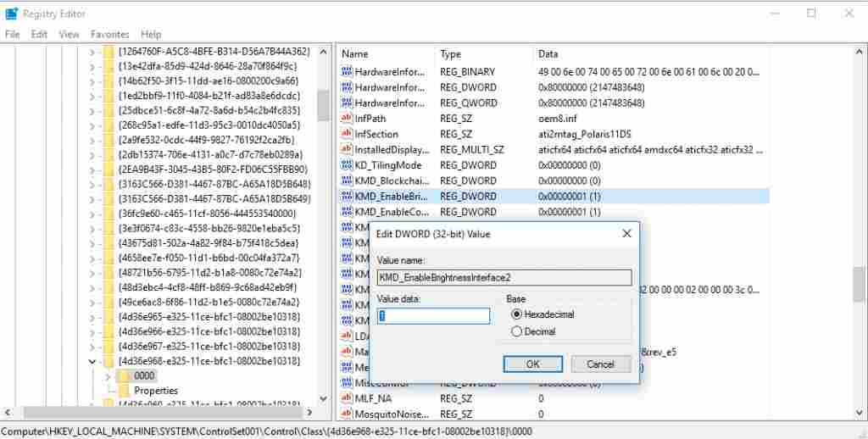Open the View menu

pyautogui.click(x=70, y=34)
